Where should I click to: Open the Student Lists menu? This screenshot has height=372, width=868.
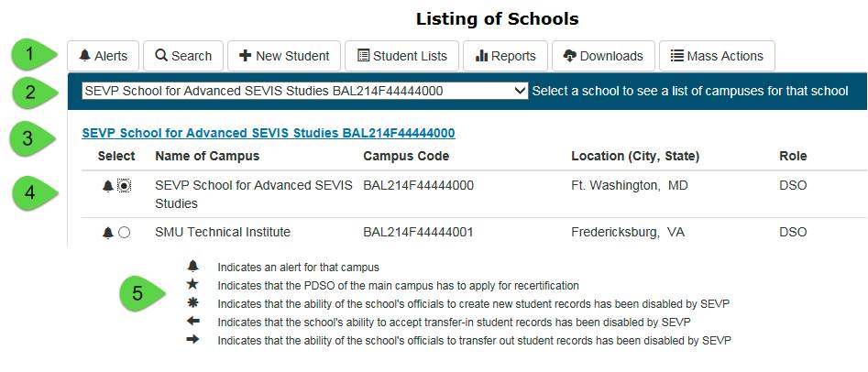point(401,56)
